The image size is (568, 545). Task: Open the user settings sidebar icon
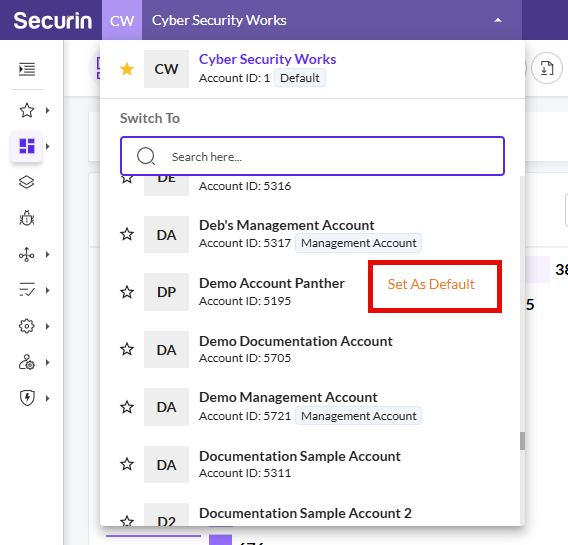click(27, 362)
